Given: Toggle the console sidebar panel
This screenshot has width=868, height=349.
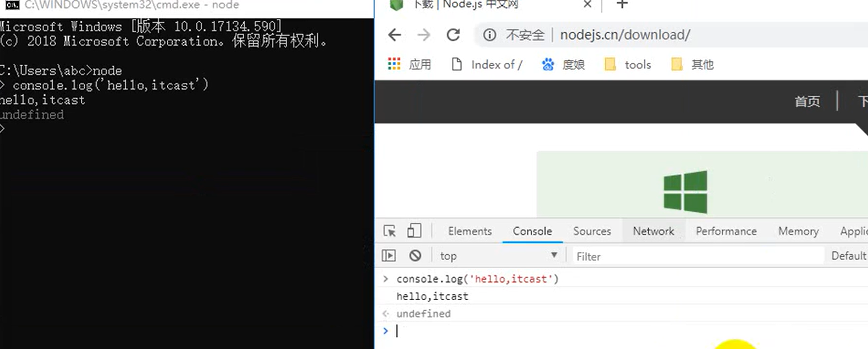Looking at the screenshot, I should [389, 256].
